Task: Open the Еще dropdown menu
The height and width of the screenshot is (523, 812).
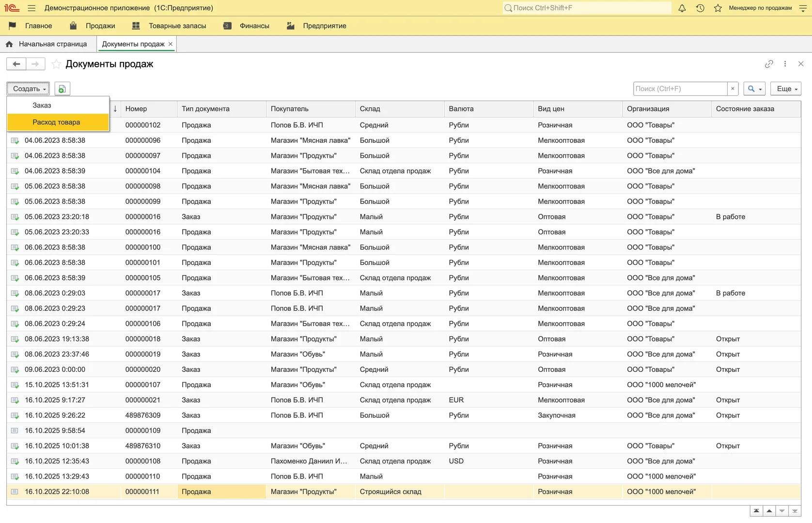Action: click(x=786, y=89)
